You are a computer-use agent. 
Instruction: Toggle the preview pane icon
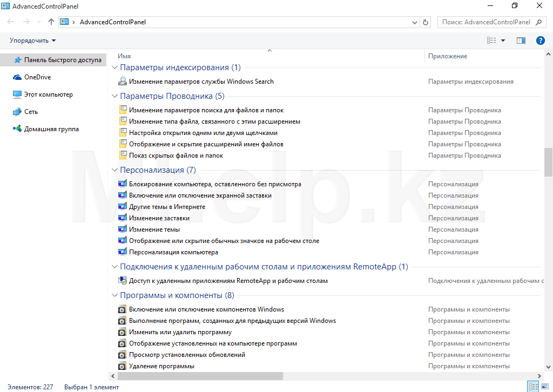point(521,40)
